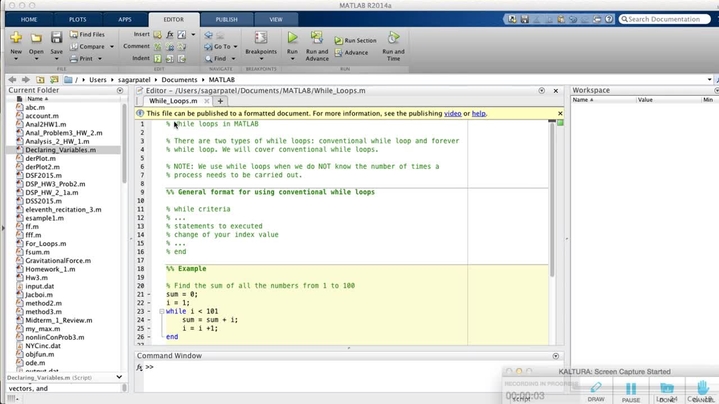This screenshot has width=719, height=404.
Task: Click the address bar back arrow
Action: [12, 80]
